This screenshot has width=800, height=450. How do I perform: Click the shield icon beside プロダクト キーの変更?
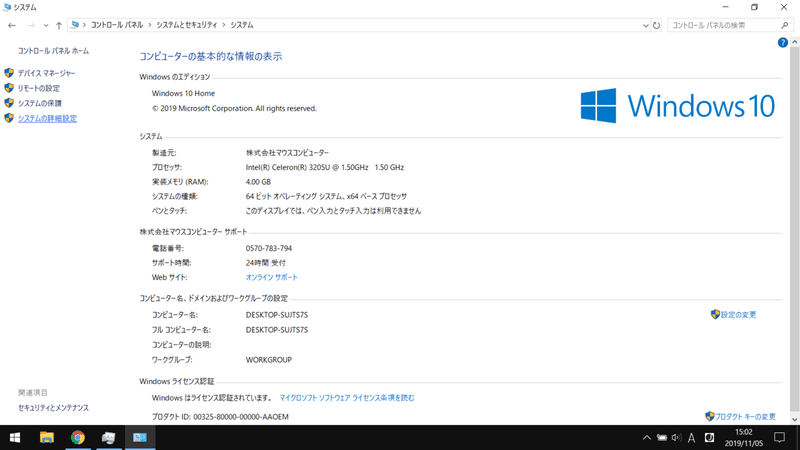click(709, 416)
